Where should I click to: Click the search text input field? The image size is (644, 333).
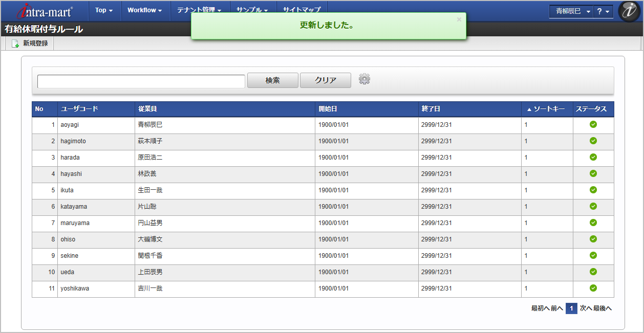click(x=141, y=81)
